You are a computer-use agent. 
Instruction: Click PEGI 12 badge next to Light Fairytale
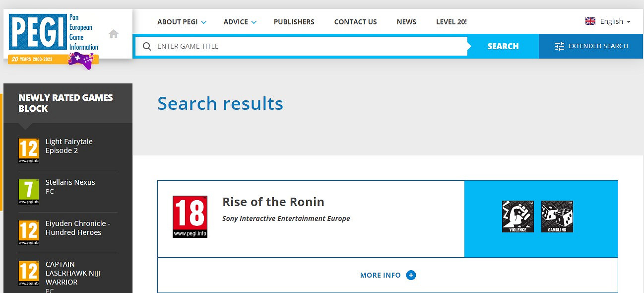pos(29,151)
